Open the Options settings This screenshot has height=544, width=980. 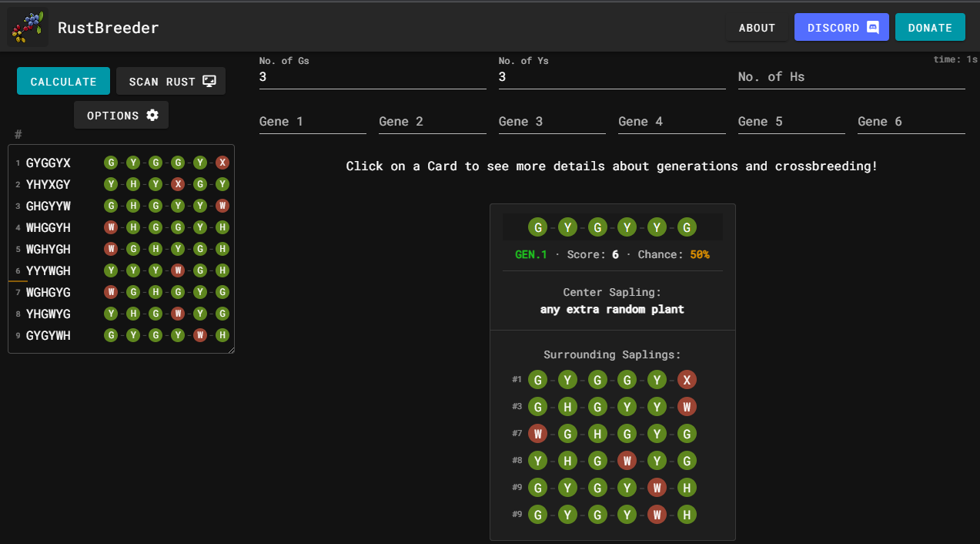point(122,115)
